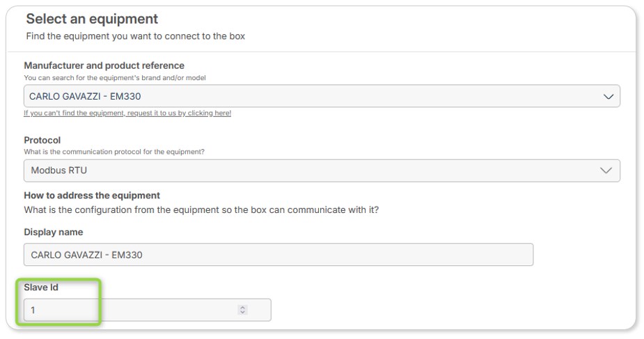Open the CARLO GAVAZZI - EM330 equipment combo box

coord(322,97)
